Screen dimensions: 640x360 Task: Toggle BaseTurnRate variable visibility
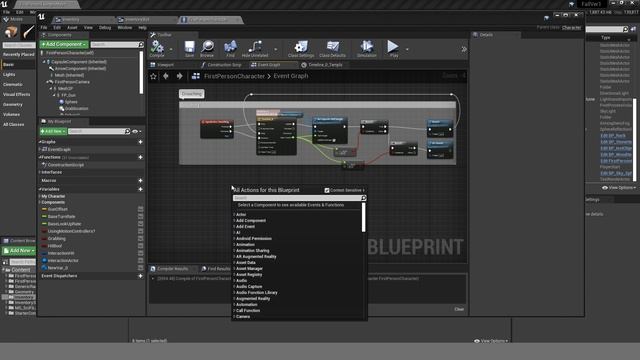[140, 216]
